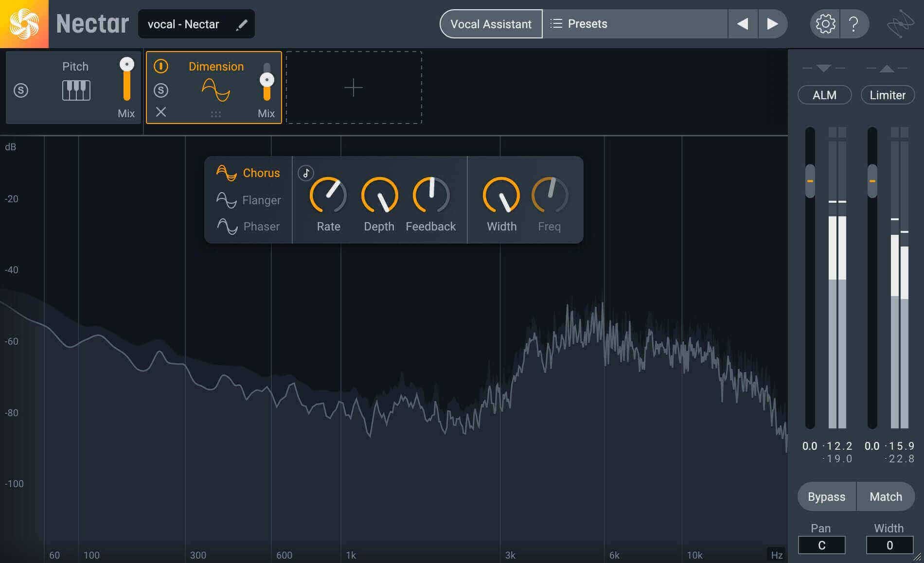
Task: Select the Pitch module keyboard icon
Action: (x=76, y=90)
